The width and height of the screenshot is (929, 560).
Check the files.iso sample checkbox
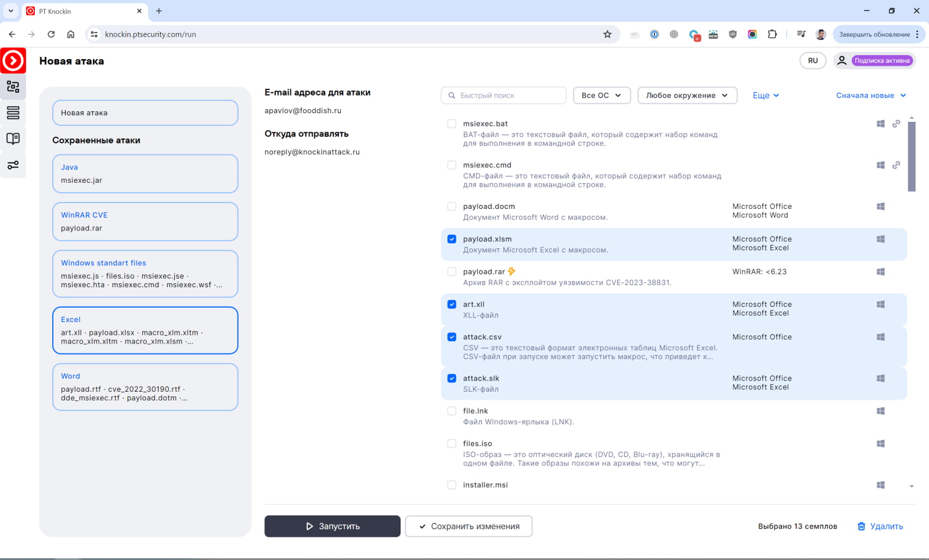452,443
